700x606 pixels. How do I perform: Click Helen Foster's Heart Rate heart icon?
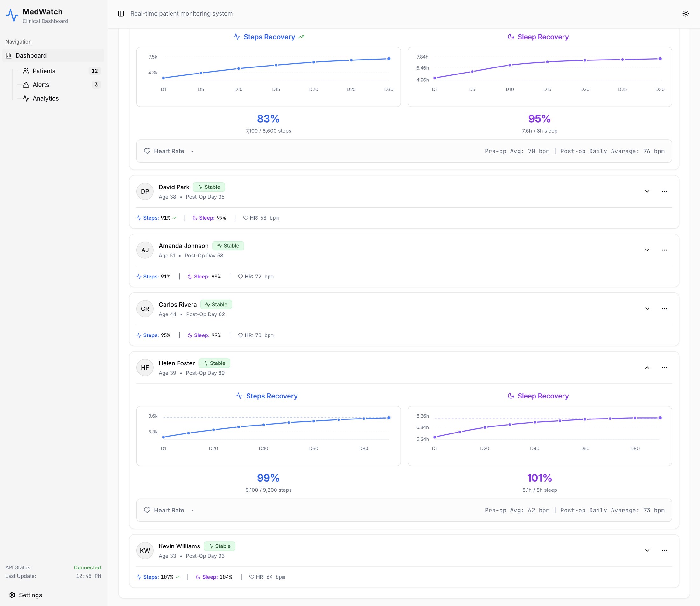click(147, 510)
